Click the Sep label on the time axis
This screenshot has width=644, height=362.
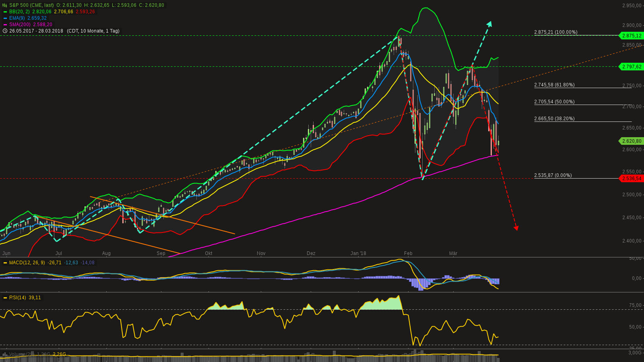pos(161,253)
